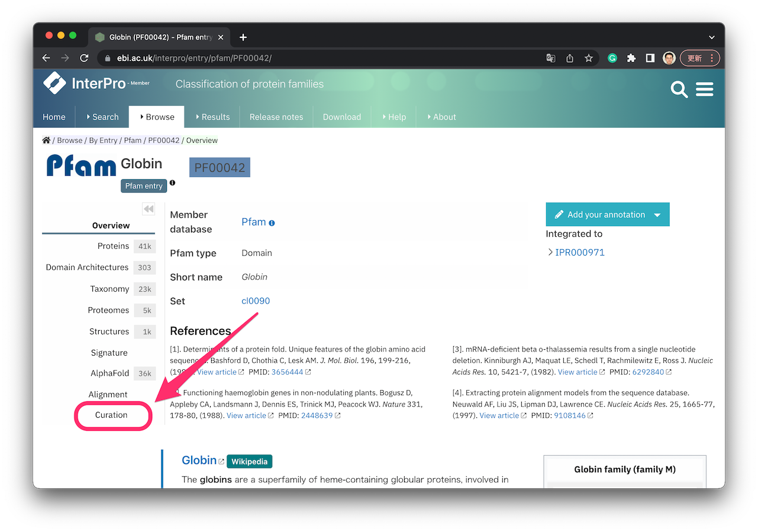The height and width of the screenshot is (532, 758).
Task: Open the Signature sidebar tab
Action: [109, 353]
